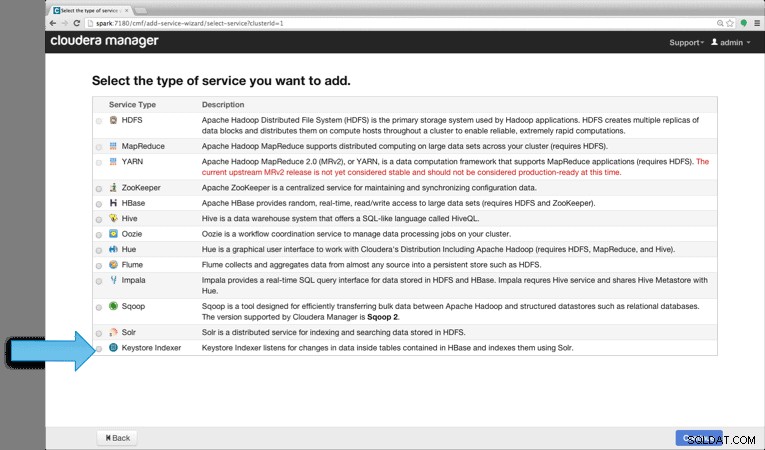Click the Cloudera Manager logo
This screenshot has width=765, height=450.
coord(104,41)
